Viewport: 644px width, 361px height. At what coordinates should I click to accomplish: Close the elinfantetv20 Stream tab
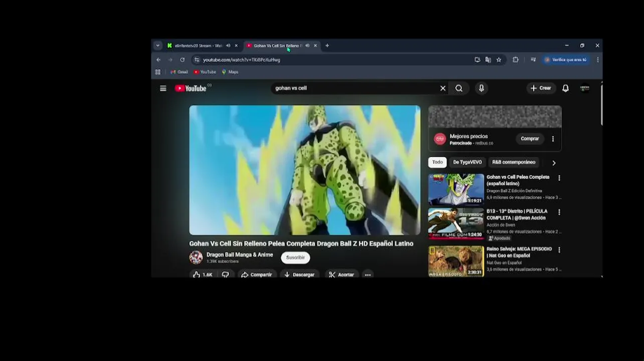coord(236,46)
